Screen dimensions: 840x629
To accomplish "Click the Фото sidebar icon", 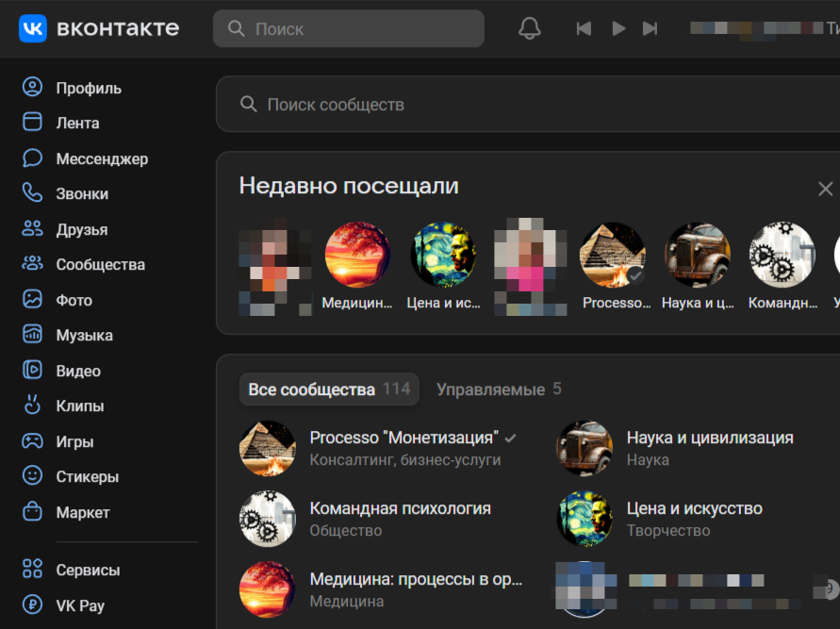I will [x=32, y=299].
